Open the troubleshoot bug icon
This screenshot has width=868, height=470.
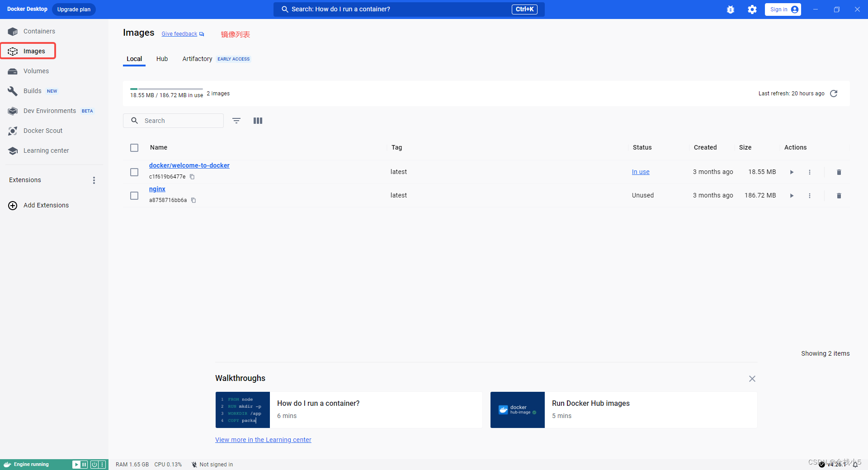tap(731, 9)
